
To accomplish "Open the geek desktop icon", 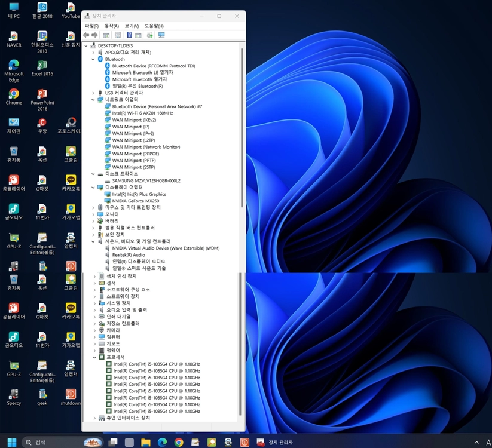I will coord(42,398).
